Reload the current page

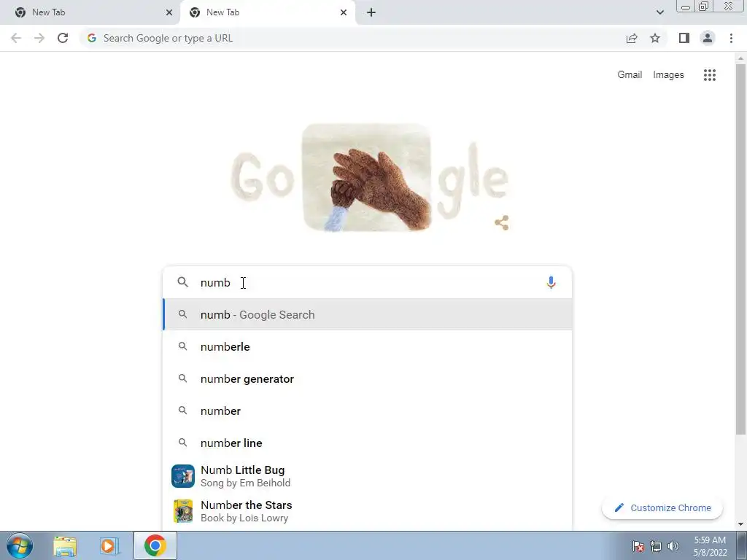pyautogui.click(x=63, y=38)
